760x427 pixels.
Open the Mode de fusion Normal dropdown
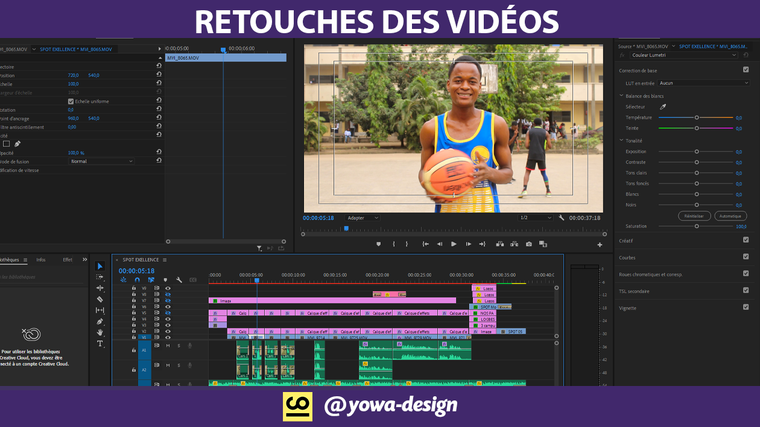coord(101,161)
